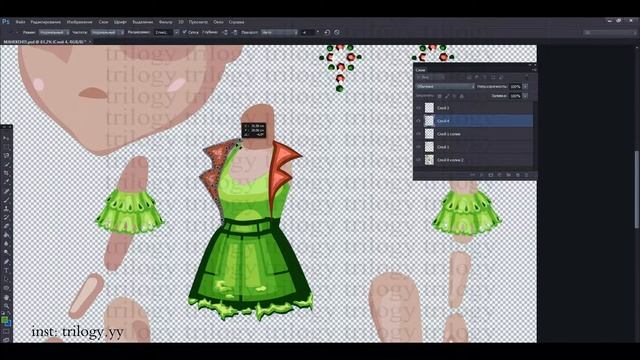Screen dimensions: 640x360
Task: Open the Файл menu
Action: pyautogui.click(x=20, y=22)
